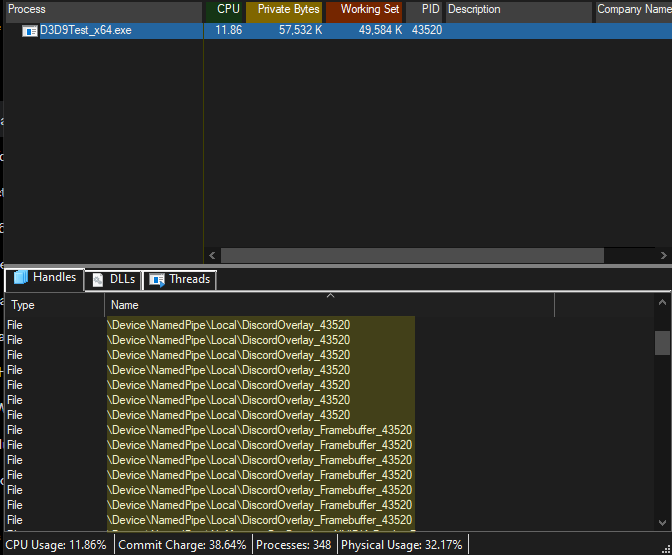Click the Process column header
The height and width of the screenshot is (555, 672).
100,10
